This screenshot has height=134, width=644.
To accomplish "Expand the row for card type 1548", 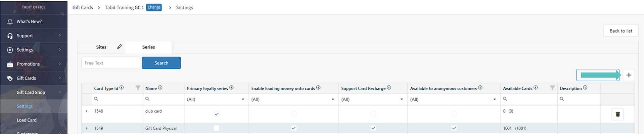I will tap(87, 111).
